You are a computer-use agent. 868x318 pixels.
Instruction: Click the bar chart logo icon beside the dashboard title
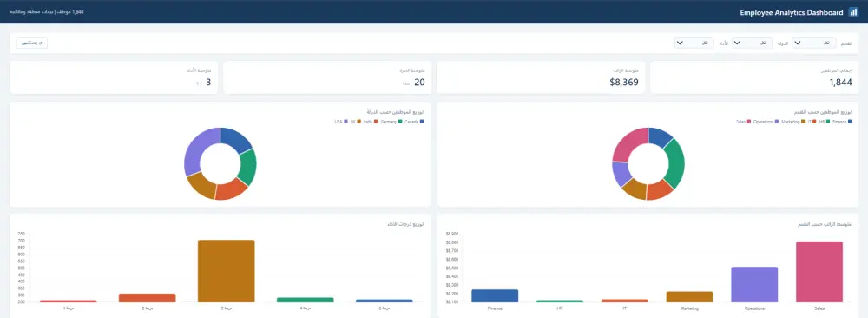point(853,12)
